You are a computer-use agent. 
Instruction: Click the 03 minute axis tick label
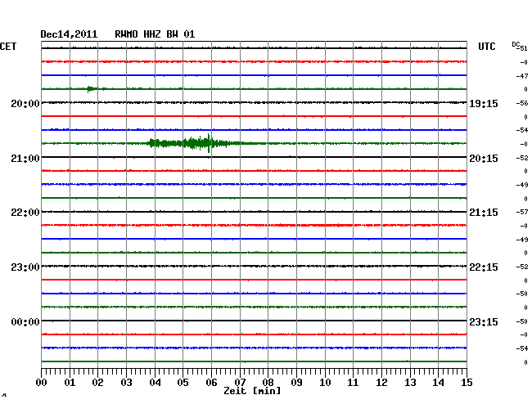pyautogui.click(x=126, y=383)
